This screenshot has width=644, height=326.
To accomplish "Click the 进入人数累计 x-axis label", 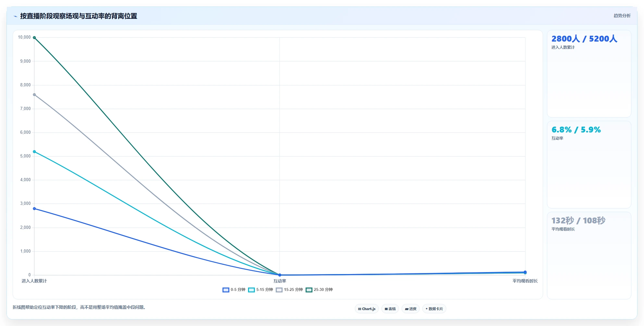I will pos(34,281).
